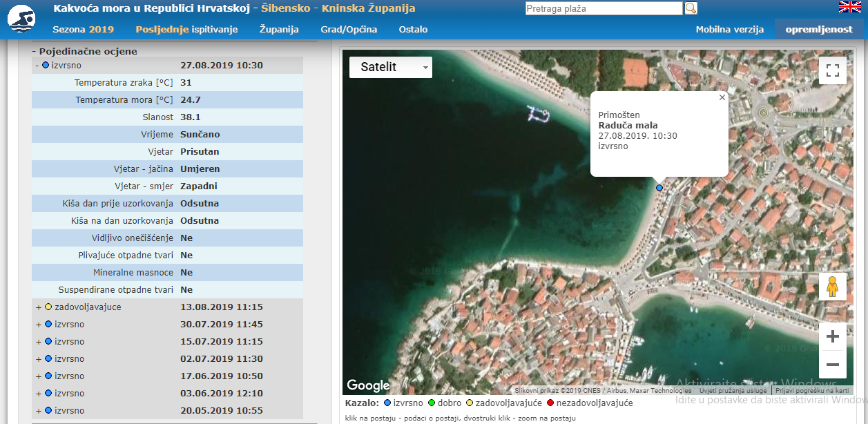This screenshot has width=868, height=424.
Task: Click the blue station marker on map
Action: tap(659, 188)
